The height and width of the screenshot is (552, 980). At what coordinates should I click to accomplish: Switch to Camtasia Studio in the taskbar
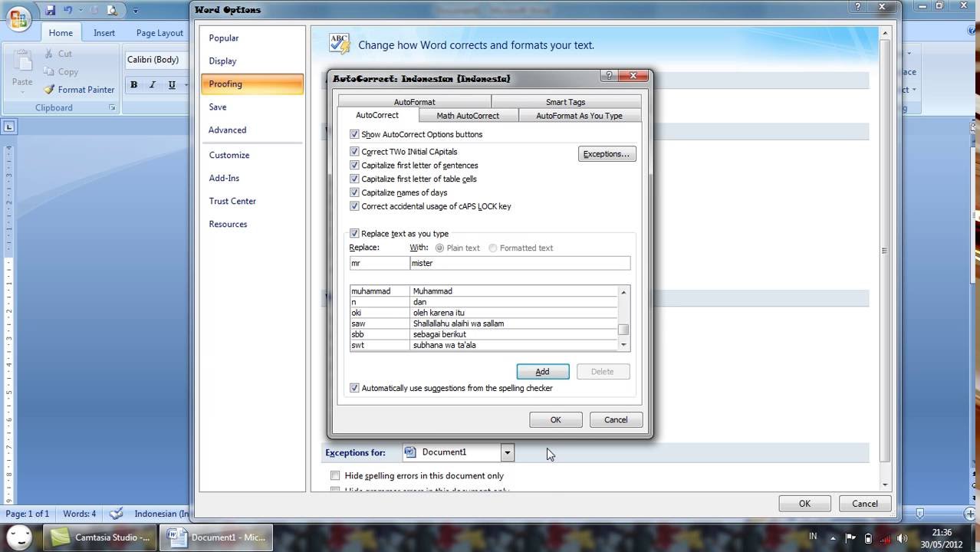100,537
